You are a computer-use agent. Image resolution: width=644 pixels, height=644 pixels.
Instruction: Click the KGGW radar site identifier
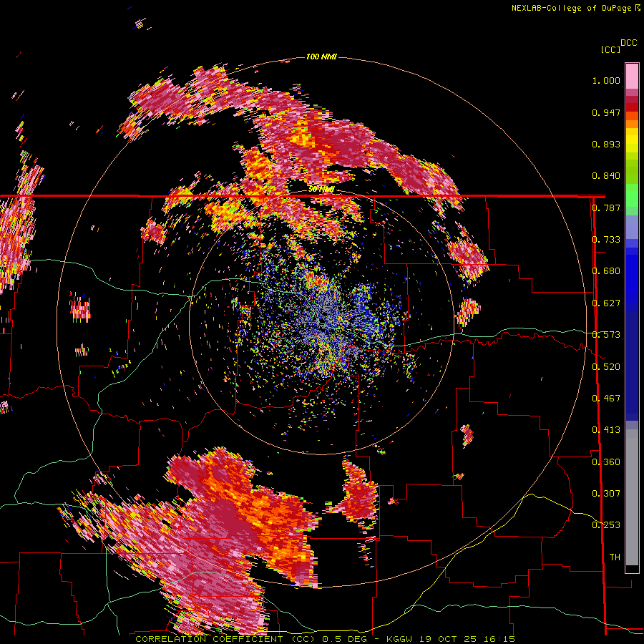tap(399, 639)
